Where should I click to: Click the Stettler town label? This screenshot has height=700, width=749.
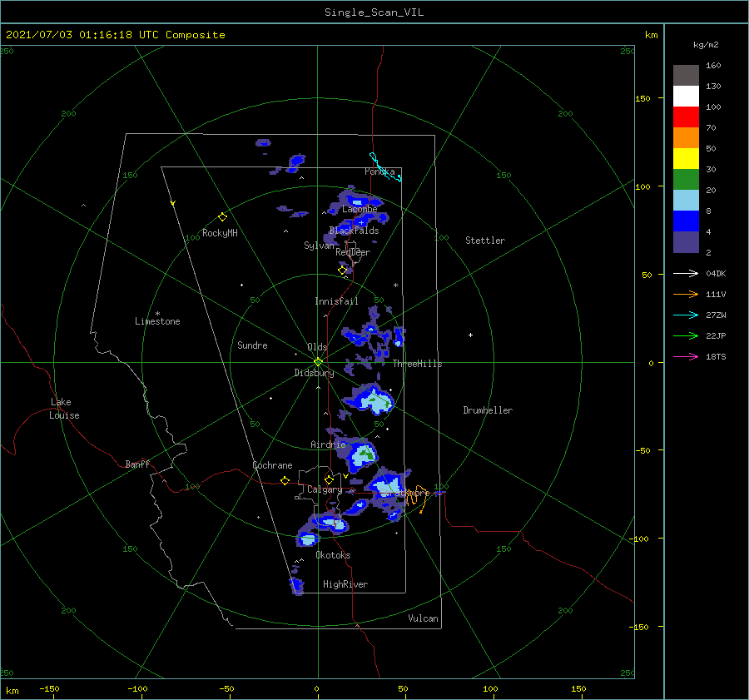pyautogui.click(x=485, y=241)
